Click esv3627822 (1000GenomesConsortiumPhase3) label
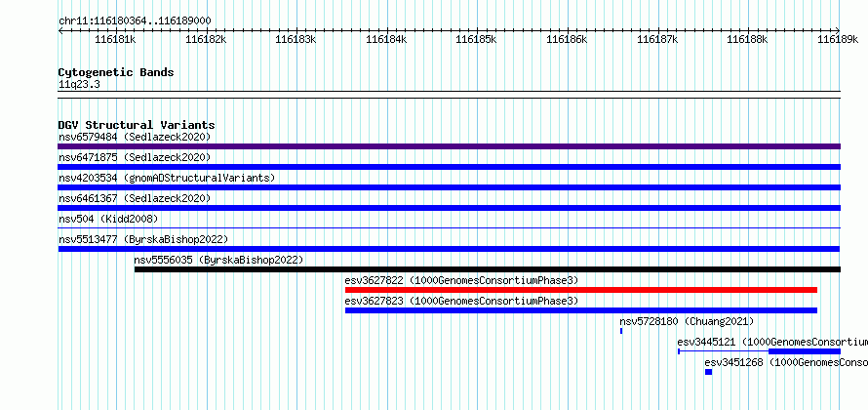The height and width of the screenshot is (410, 868). coord(461,280)
